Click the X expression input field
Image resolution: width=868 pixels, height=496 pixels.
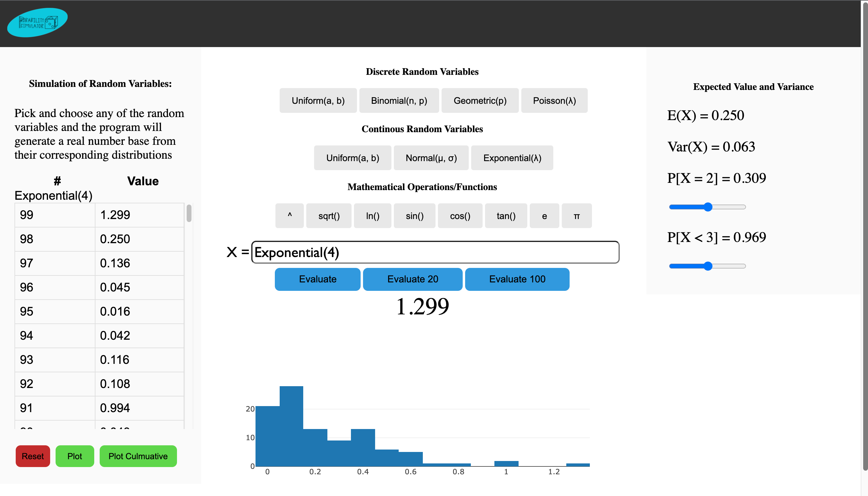[435, 253]
